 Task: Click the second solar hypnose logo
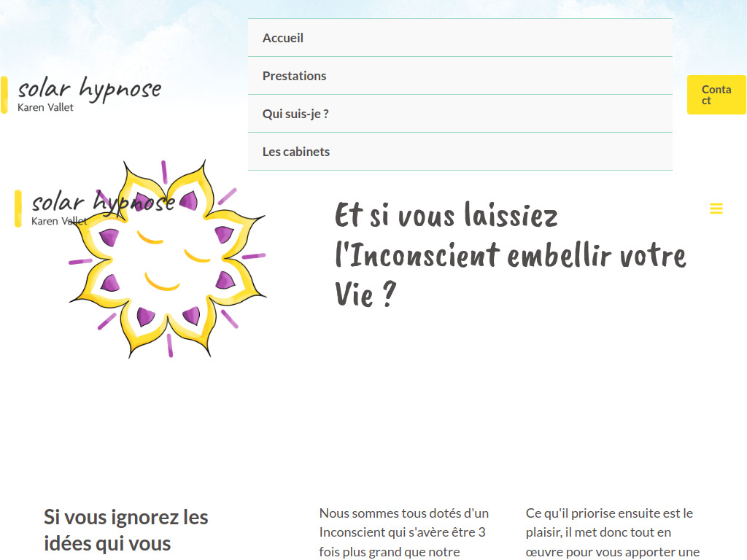click(102, 203)
